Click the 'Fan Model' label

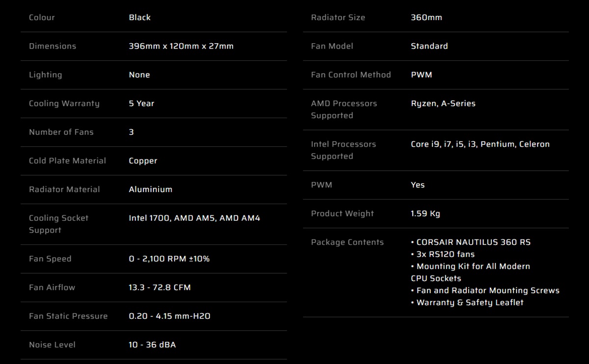pos(332,46)
